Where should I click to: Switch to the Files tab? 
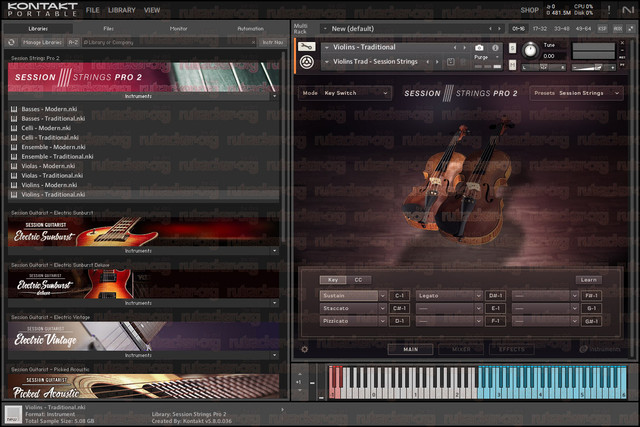coord(109,29)
